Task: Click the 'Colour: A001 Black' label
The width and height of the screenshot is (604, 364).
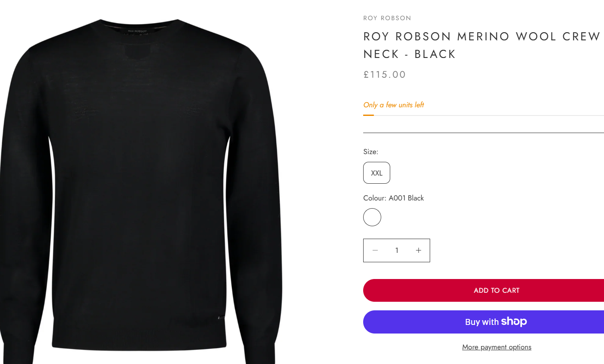Action: (x=394, y=198)
